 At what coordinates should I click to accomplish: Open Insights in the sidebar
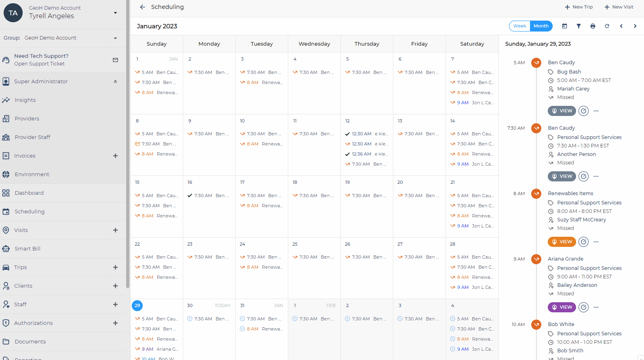(25, 100)
